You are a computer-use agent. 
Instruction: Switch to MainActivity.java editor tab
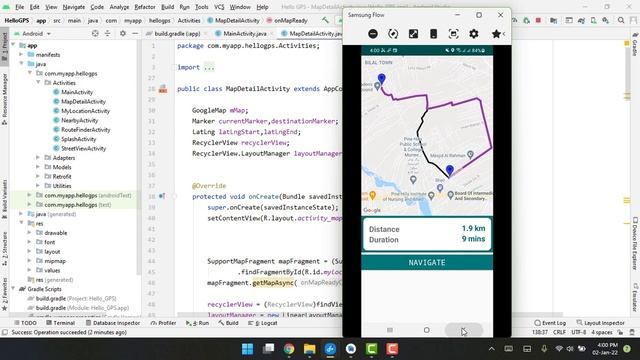click(x=244, y=33)
